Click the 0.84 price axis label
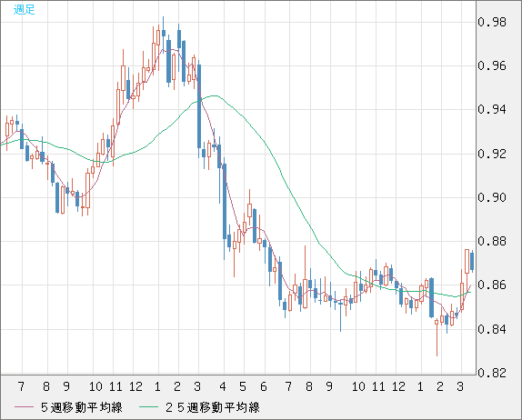This screenshot has height=420, width=522. 492,329
